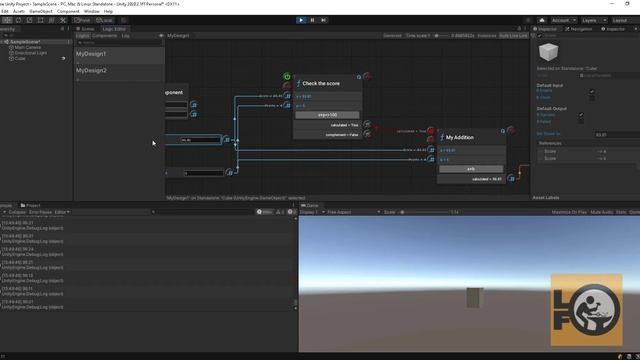This screenshot has width=640, height=360.
Task: Click the Stats button in Game view
Action: tap(621, 212)
